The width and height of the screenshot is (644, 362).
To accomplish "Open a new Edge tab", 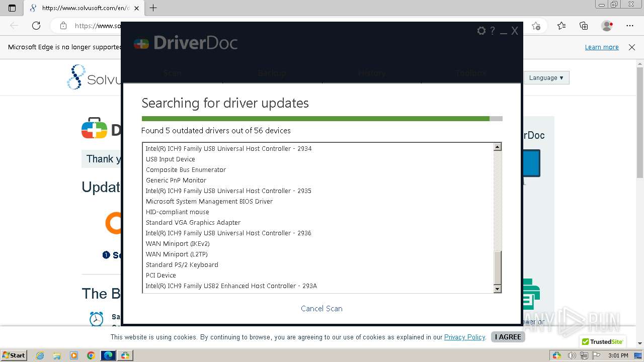I will pyautogui.click(x=153, y=8).
